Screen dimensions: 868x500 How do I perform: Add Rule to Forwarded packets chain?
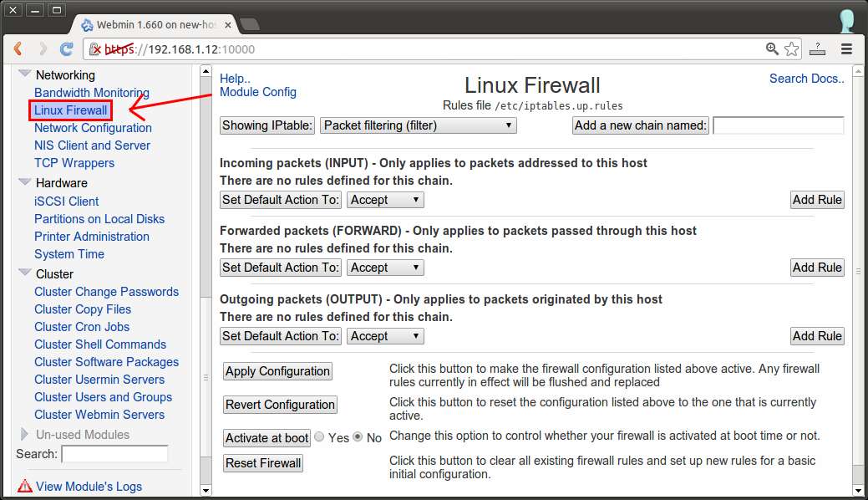pyautogui.click(x=817, y=268)
